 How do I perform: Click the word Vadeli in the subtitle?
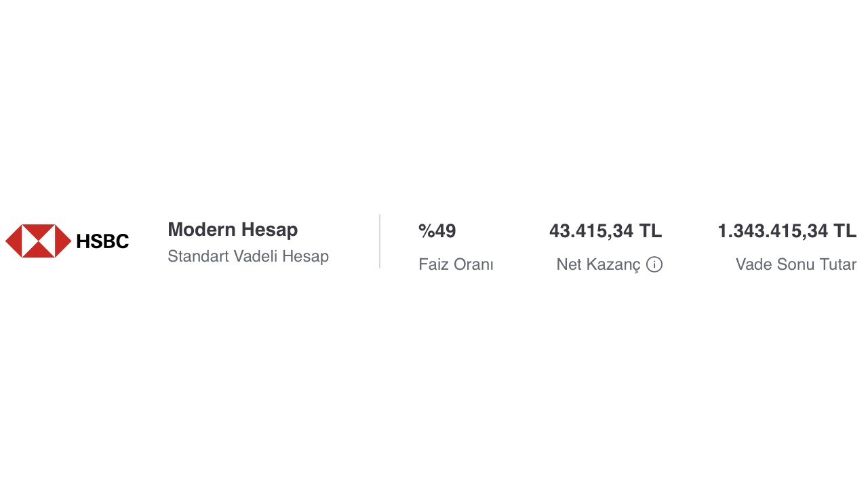click(256, 256)
